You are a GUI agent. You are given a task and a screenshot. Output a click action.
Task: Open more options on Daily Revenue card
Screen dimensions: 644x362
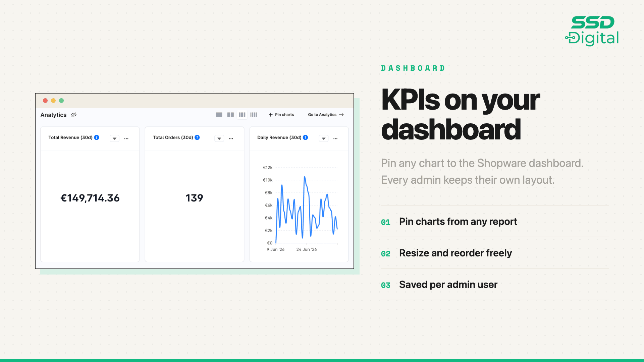[x=335, y=138]
